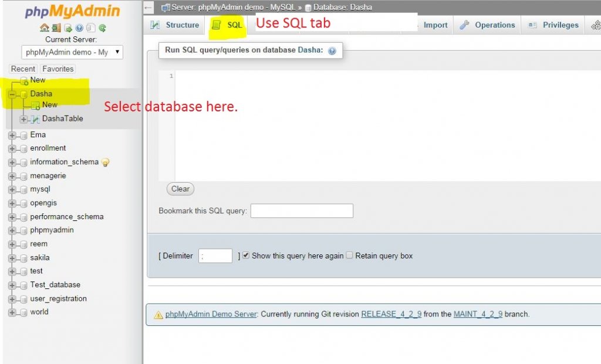Screen dimensions: 601x364
Task: Click the test database icon
Action: point(23,271)
